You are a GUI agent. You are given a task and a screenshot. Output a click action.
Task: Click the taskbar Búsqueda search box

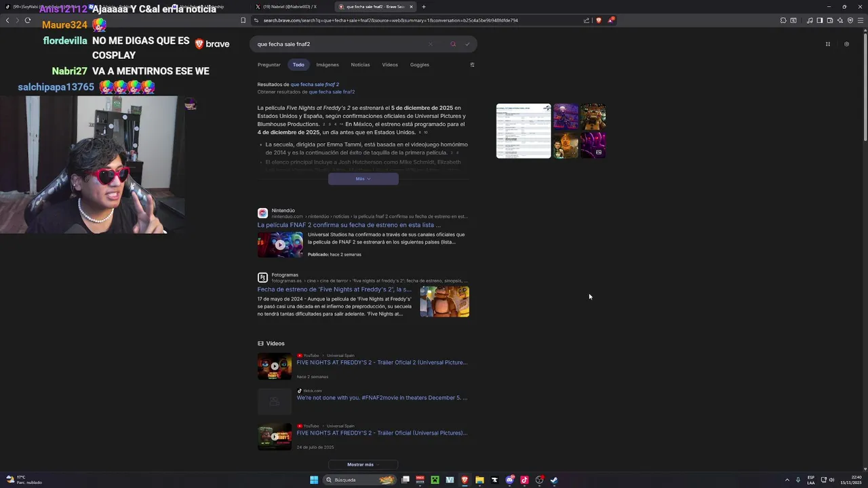tap(359, 480)
